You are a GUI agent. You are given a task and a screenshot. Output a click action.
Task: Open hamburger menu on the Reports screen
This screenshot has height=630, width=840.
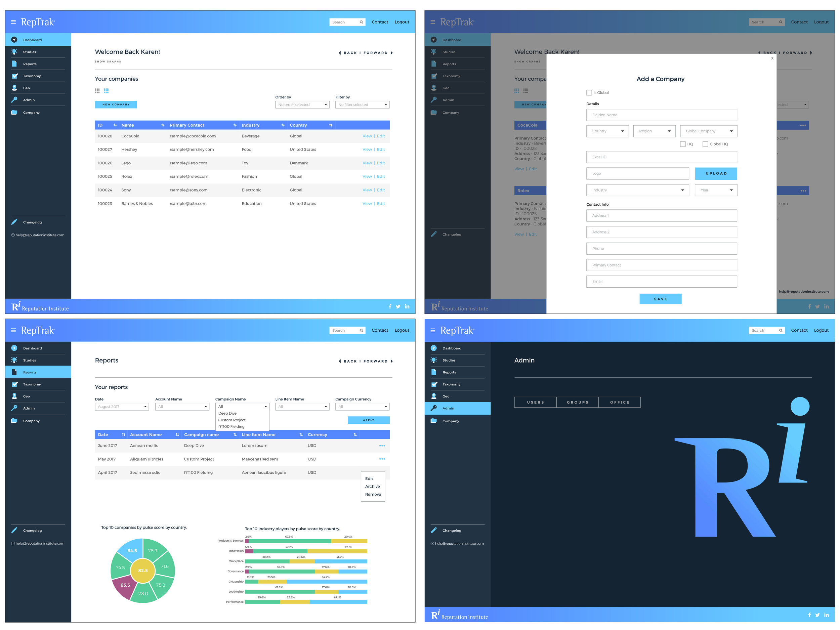(13, 330)
